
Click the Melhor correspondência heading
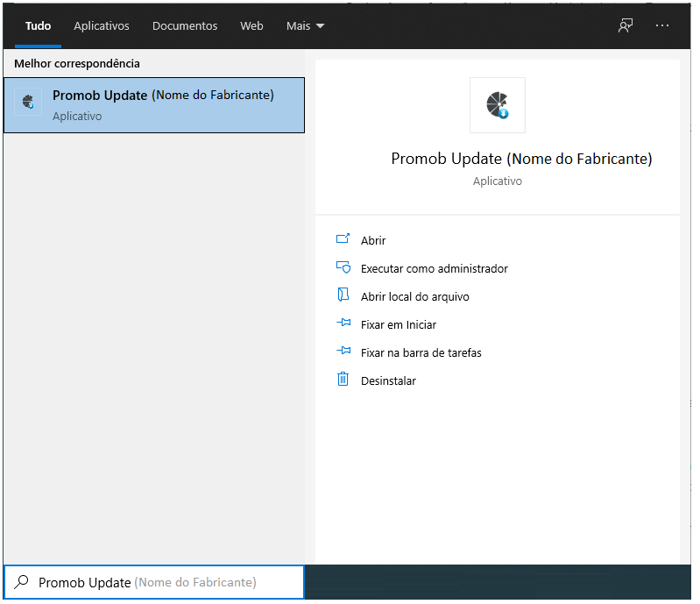(x=77, y=64)
